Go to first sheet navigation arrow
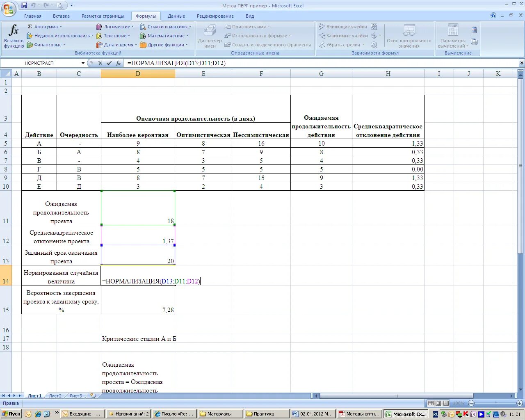 click(x=3, y=396)
